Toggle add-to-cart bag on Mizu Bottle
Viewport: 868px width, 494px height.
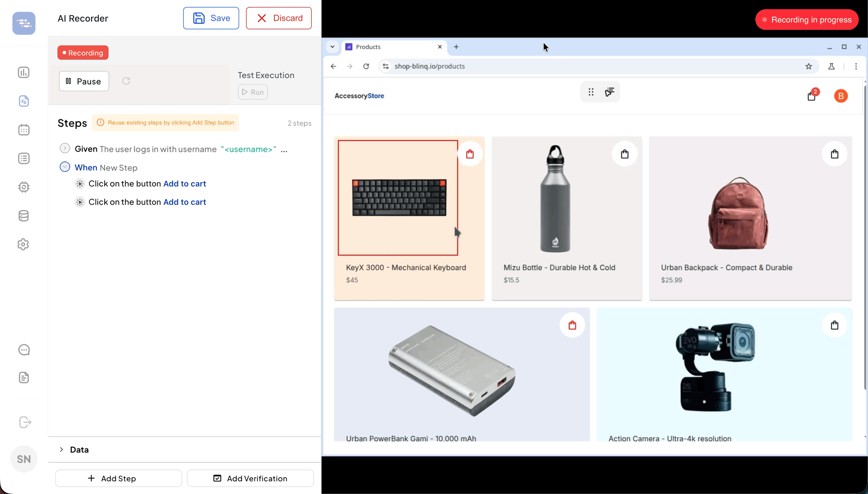tap(625, 154)
